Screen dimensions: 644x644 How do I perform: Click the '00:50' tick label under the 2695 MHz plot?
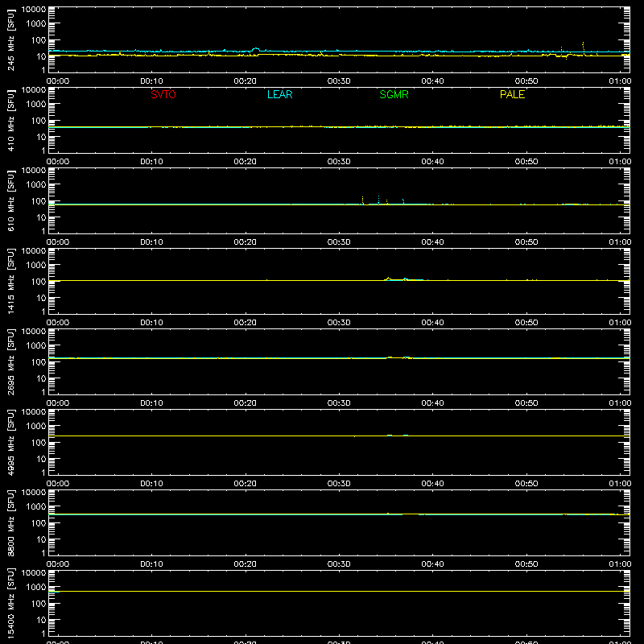click(526, 403)
